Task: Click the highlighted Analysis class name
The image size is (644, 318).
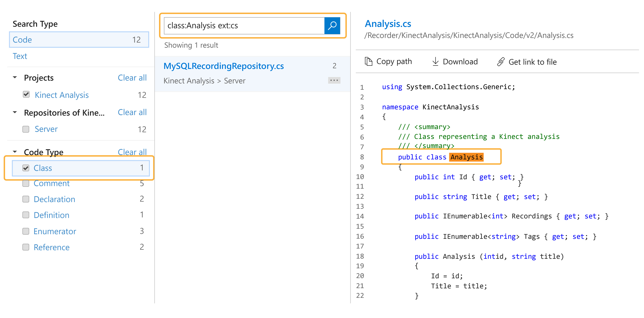Action: coord(466,157)
